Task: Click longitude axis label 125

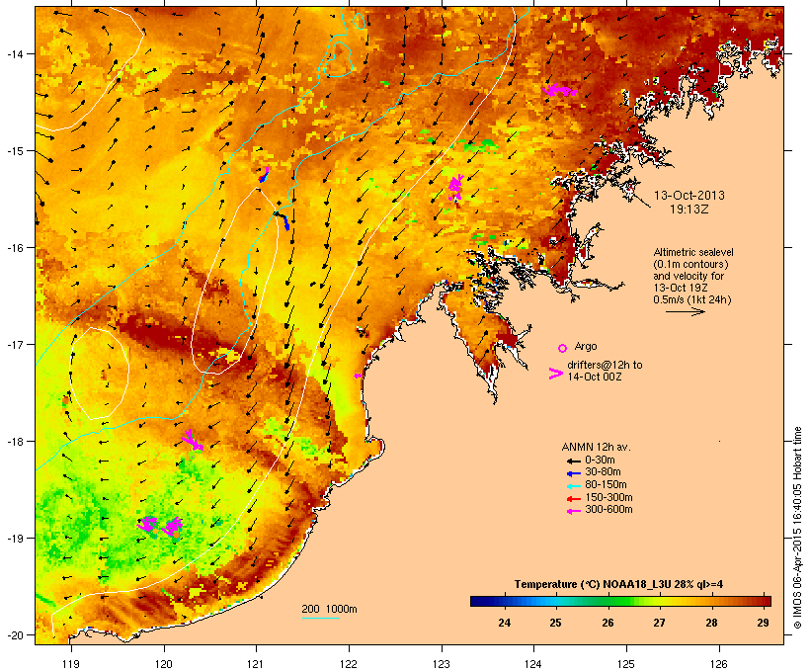Action: point(626,664)
